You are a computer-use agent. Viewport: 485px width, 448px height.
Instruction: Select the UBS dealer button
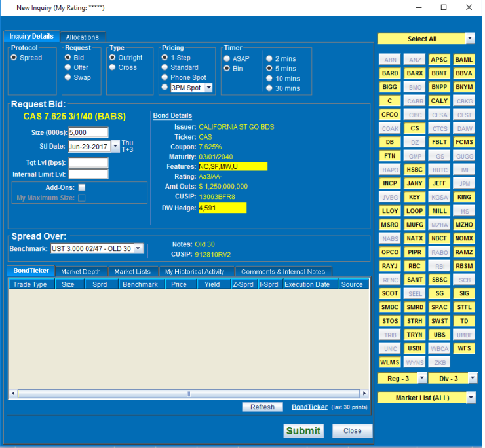tap(439, 335)
